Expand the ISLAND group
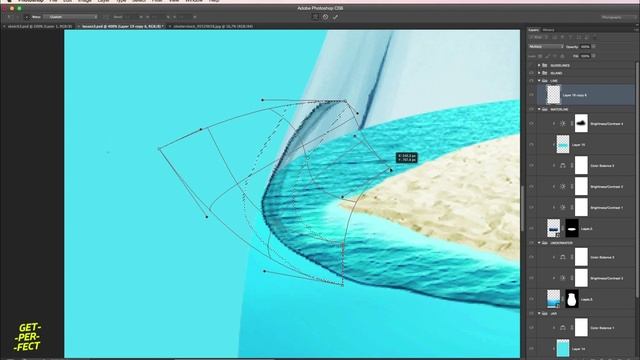640x360 pixels. click(539, 73)
